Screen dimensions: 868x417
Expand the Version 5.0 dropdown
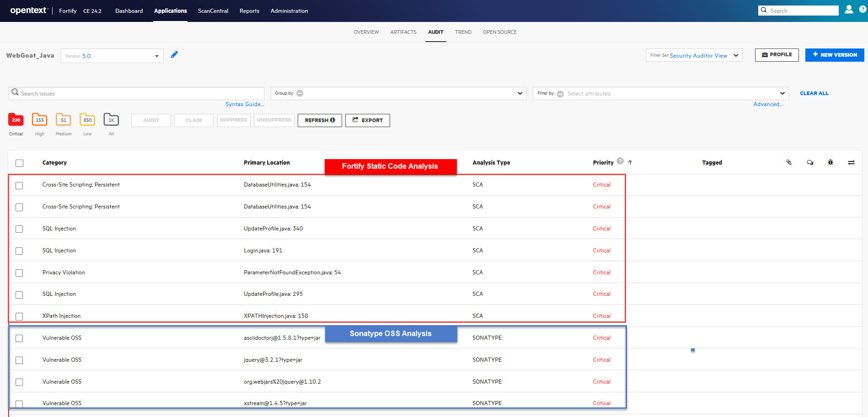(x=156, y=55)
